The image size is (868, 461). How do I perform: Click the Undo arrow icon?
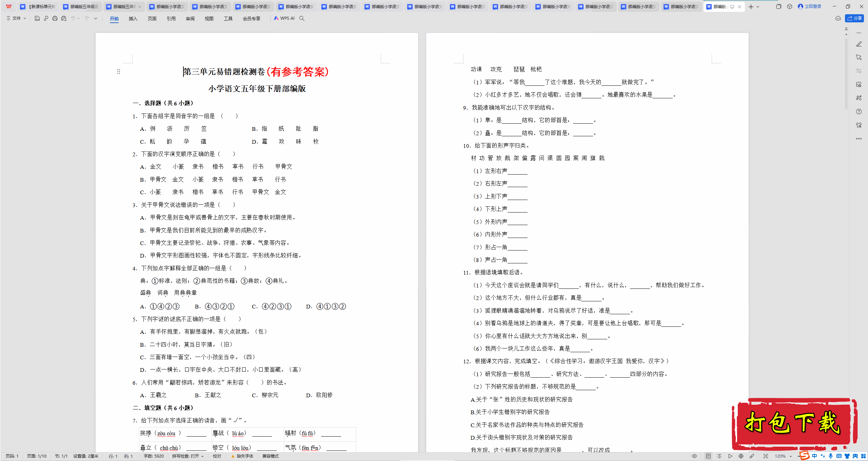click(73, 18)
